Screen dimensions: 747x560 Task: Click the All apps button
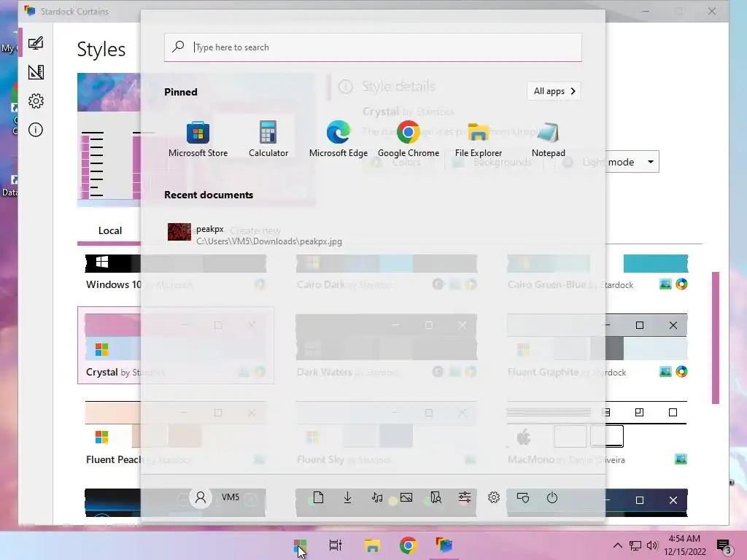(554, 91)
